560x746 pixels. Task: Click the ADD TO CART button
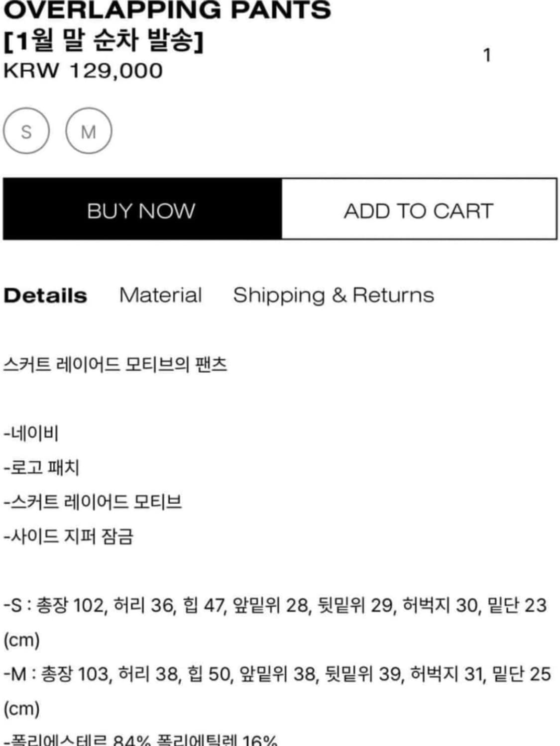[418, 211]
